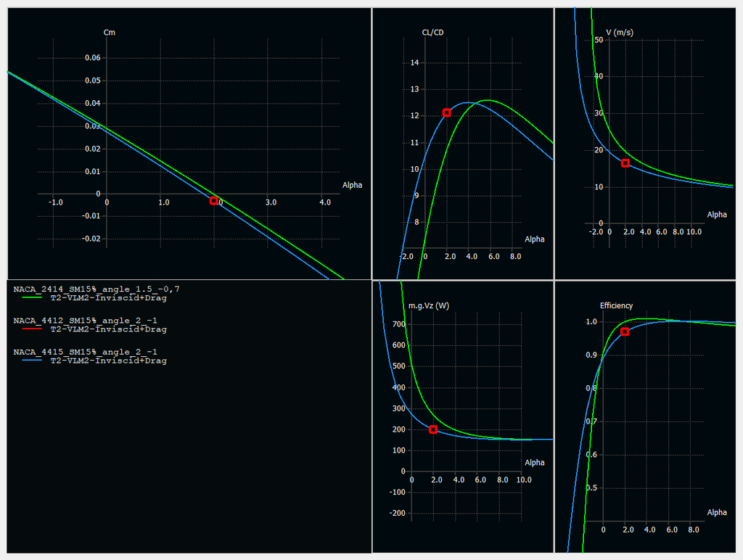Image resolution: width=743 pixels, height=560 pixels.
Task: Click the Alpha label on the Cm graph
Action: tap(352, 185)
